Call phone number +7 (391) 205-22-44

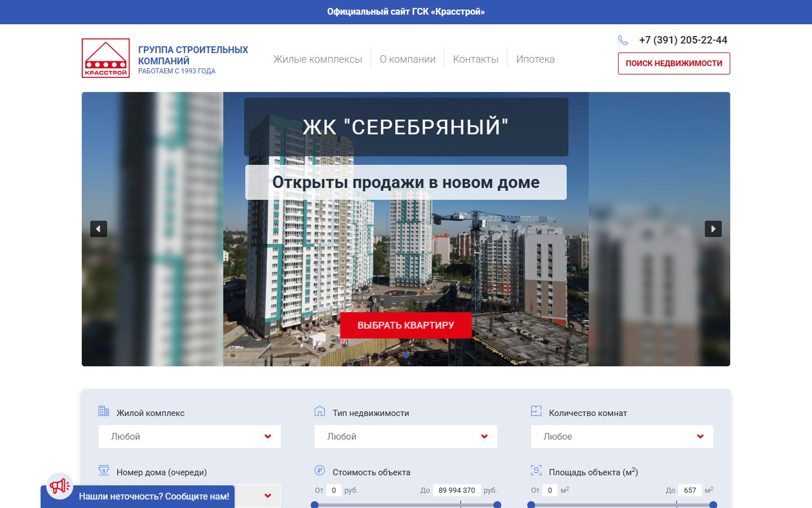(x=683, y=40)
